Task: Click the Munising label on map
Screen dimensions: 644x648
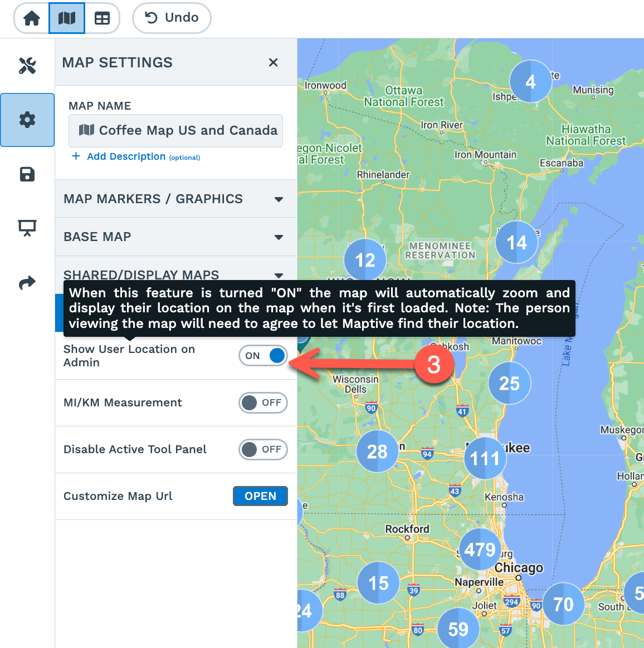Action: tap(593, 90)
